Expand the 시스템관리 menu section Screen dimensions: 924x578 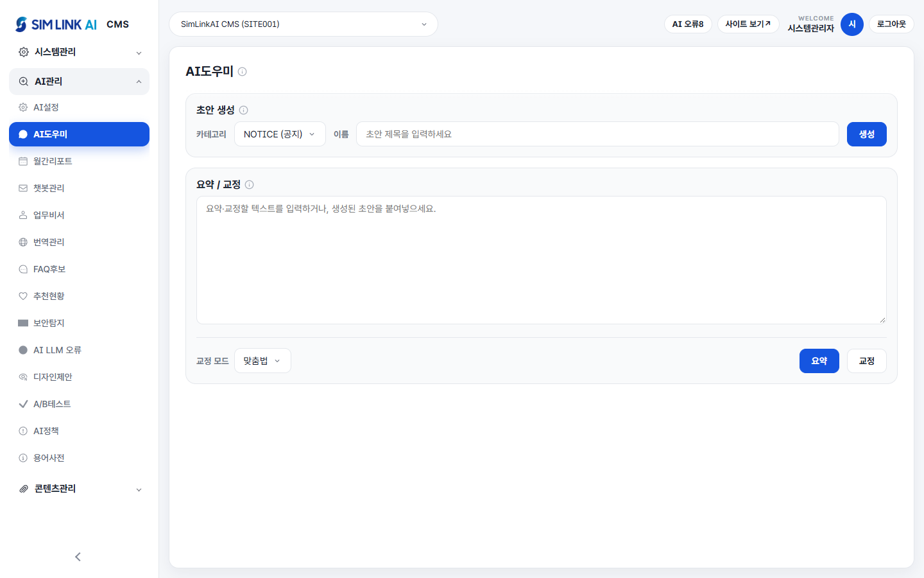tap(80, 52)
